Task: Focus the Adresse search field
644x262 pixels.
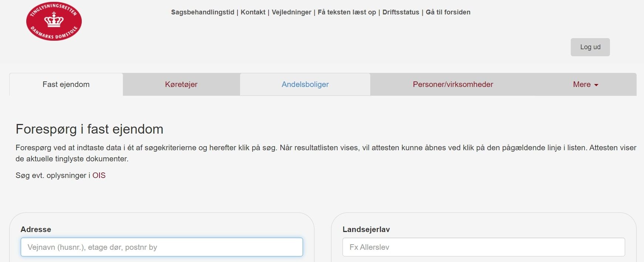Action: [x=162, y=247]
